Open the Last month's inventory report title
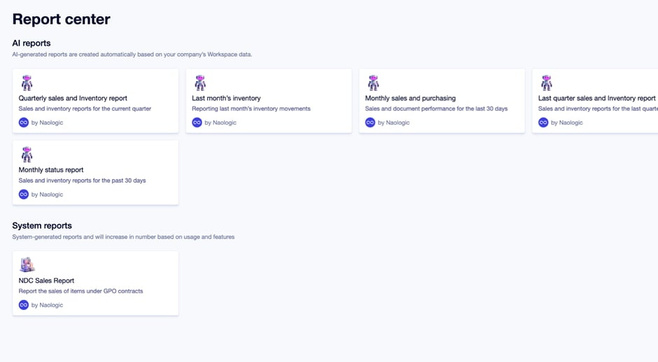The height and width of the screenshot is (362, 658). click(226, 98)
